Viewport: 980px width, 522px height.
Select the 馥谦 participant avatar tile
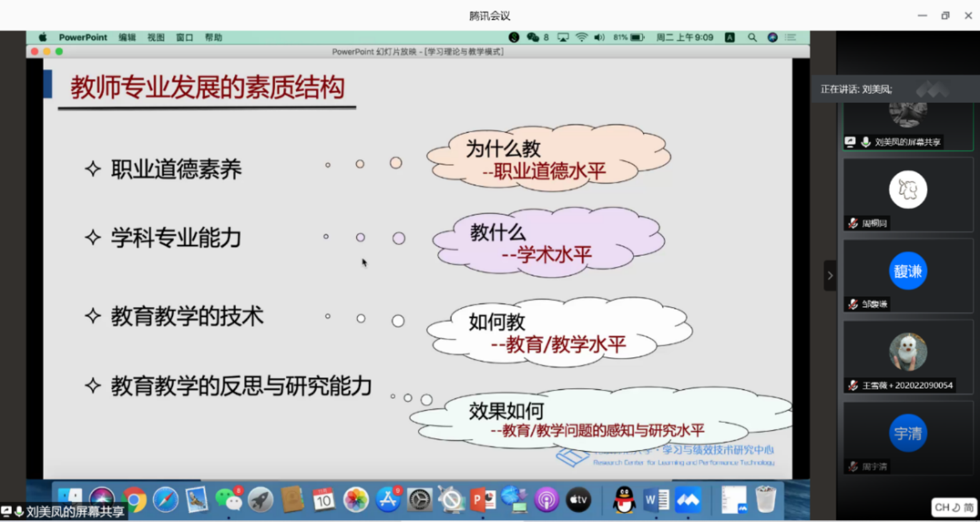coord(908,271)
